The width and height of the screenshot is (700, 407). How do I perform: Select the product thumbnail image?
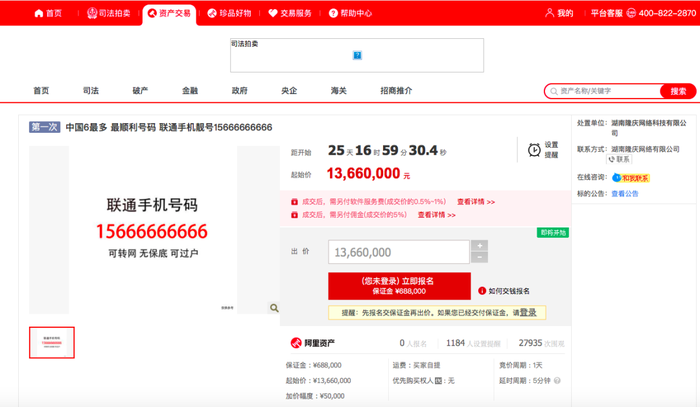(52, 342)
